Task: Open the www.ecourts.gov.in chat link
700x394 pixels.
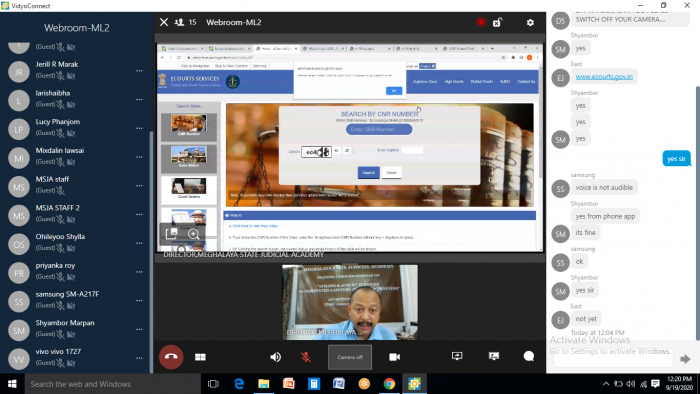Action: (604, 76)
